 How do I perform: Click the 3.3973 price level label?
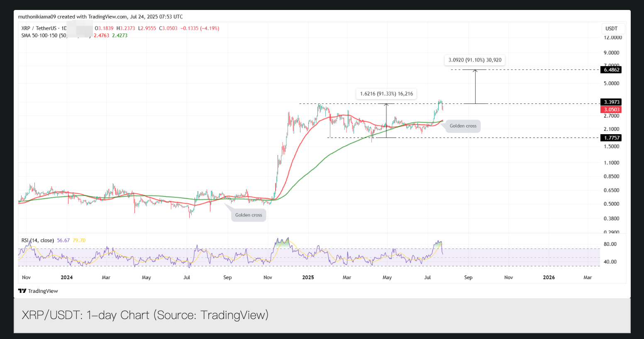[612, 102]
